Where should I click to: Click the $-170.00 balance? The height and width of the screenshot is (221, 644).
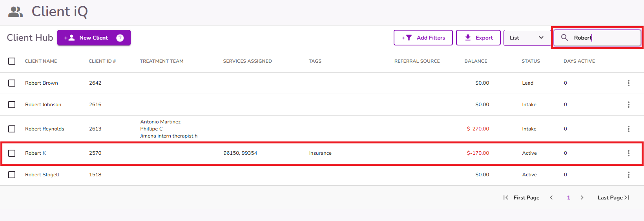(478, 153)
